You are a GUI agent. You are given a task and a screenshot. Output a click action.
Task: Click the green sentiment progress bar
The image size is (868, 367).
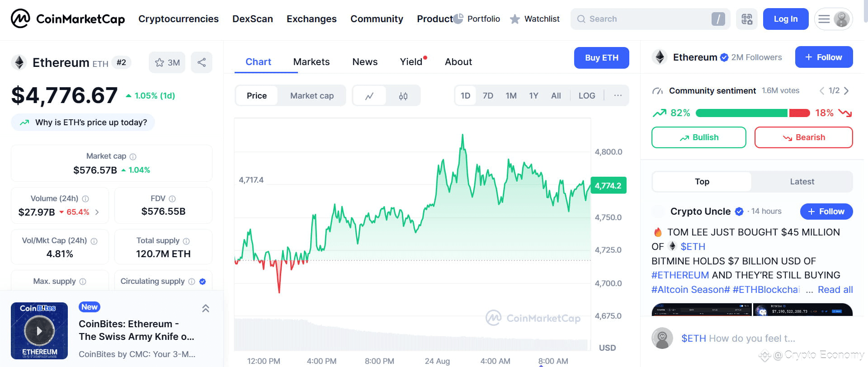[x=741, y=113]
